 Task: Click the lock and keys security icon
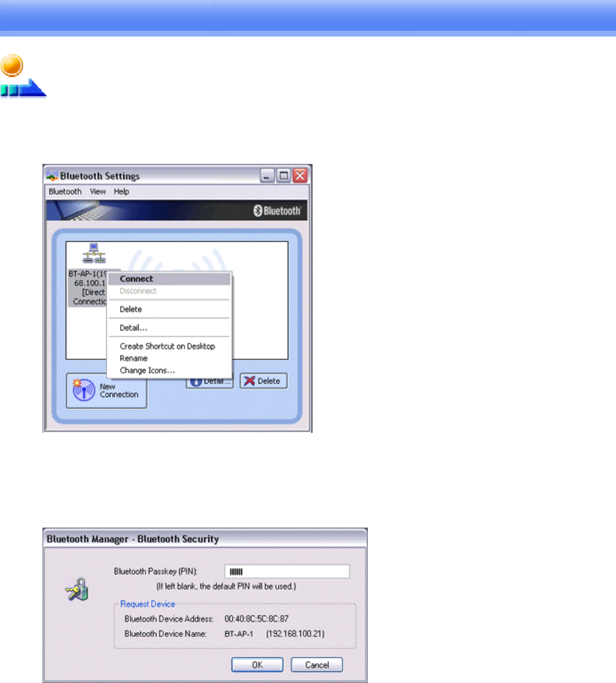coord(77,590)
